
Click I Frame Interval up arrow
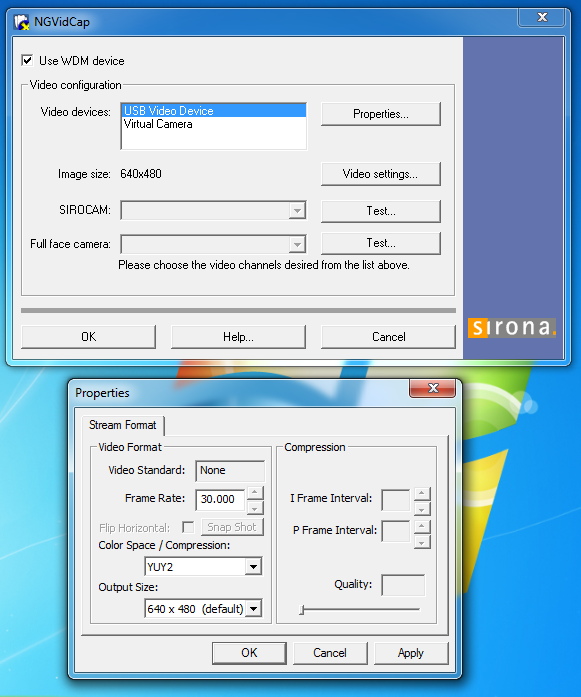tap(421, 493)
